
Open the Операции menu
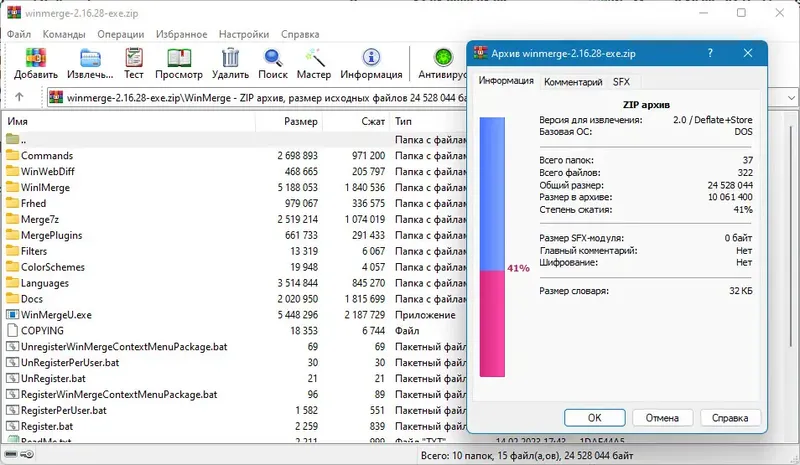[120, 34]
